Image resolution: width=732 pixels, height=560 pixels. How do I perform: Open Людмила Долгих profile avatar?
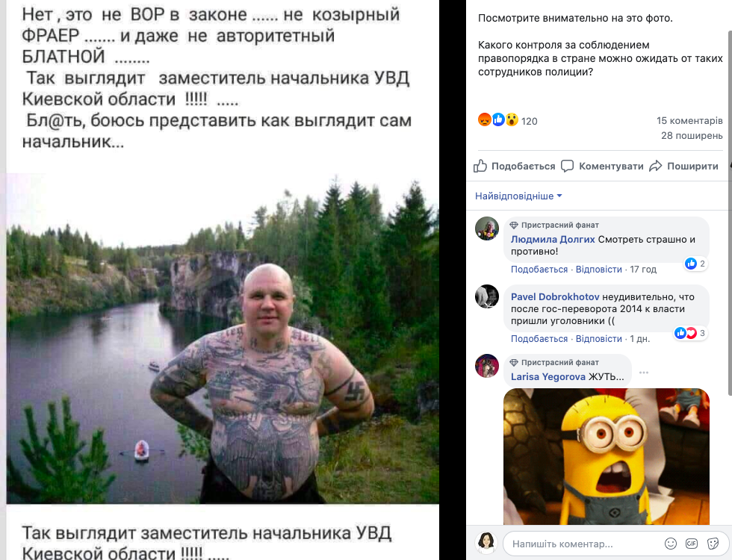487,228
